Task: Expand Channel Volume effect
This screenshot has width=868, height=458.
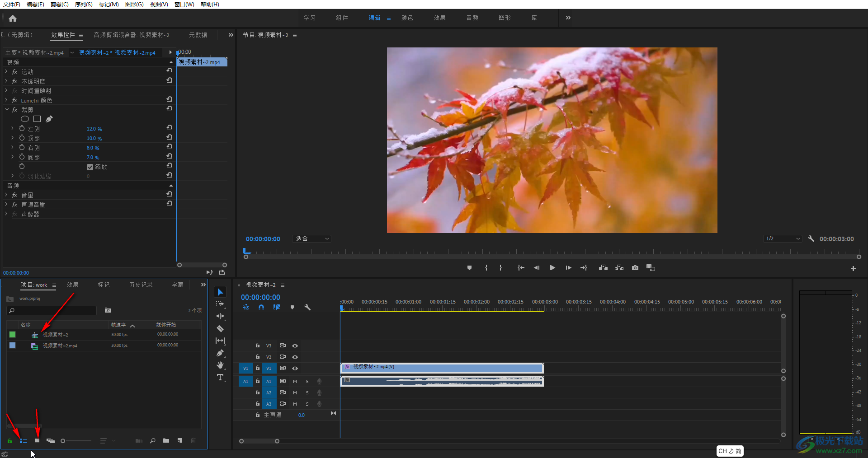Action: click(x=6, y=205)
